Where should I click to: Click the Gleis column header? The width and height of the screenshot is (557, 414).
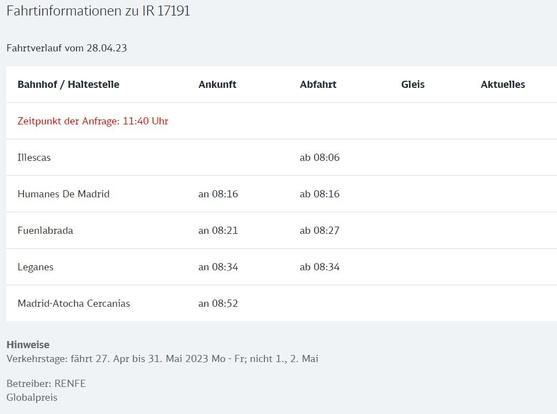(413, 85)
